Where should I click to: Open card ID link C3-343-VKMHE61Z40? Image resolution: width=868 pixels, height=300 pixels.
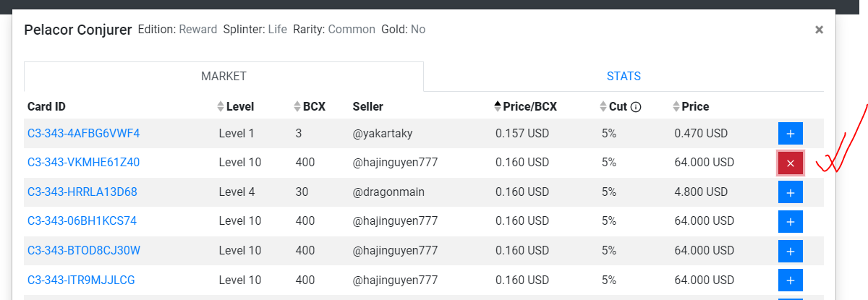click(83, 163)
